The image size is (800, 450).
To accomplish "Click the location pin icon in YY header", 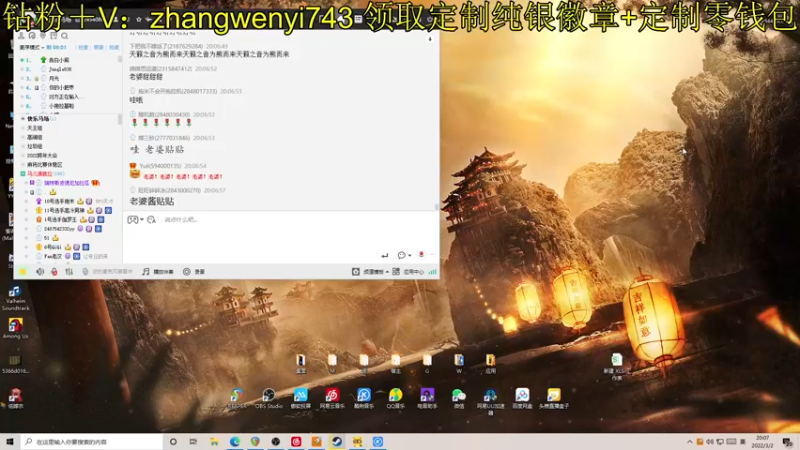I will (x=43, y=36).
